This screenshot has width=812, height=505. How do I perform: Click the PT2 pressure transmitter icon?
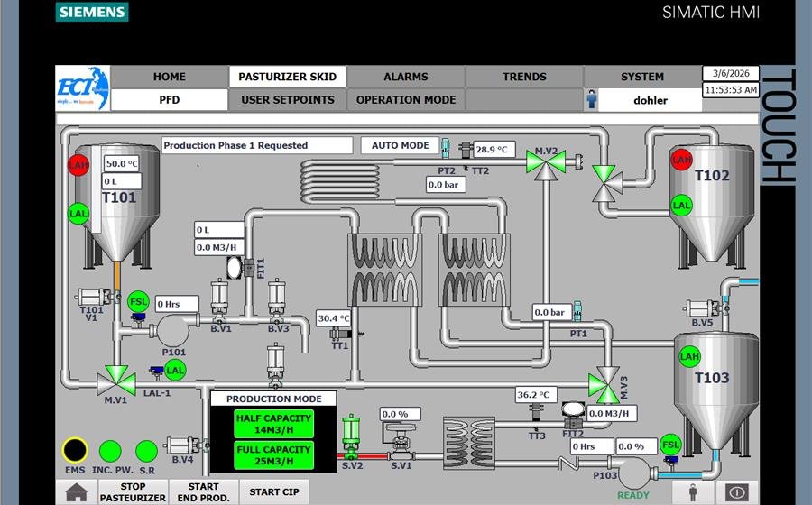[x=446, y=148]
